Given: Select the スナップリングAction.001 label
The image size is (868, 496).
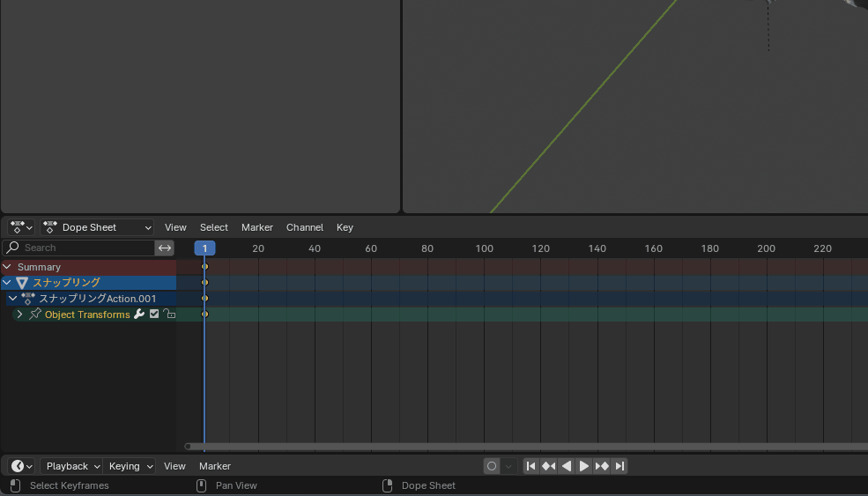Looking at the screenshot, I should 98,299.
